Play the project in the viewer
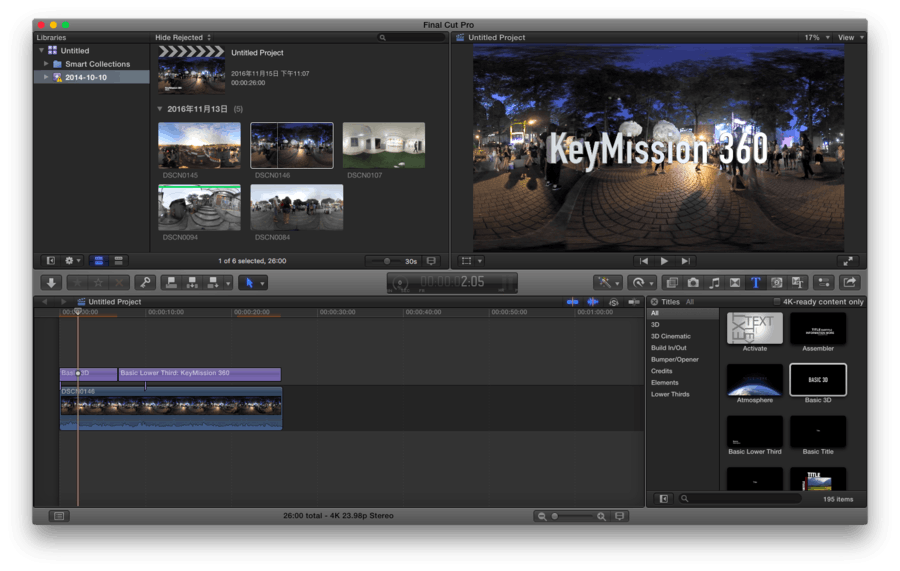The height and width of the screenshot is (571, 900). 664,261
